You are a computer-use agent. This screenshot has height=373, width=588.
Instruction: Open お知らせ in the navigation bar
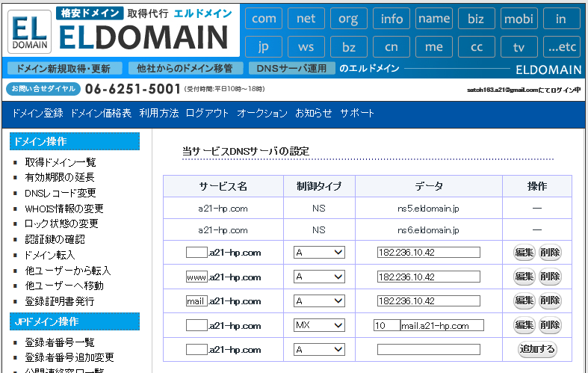coord(314,113)
